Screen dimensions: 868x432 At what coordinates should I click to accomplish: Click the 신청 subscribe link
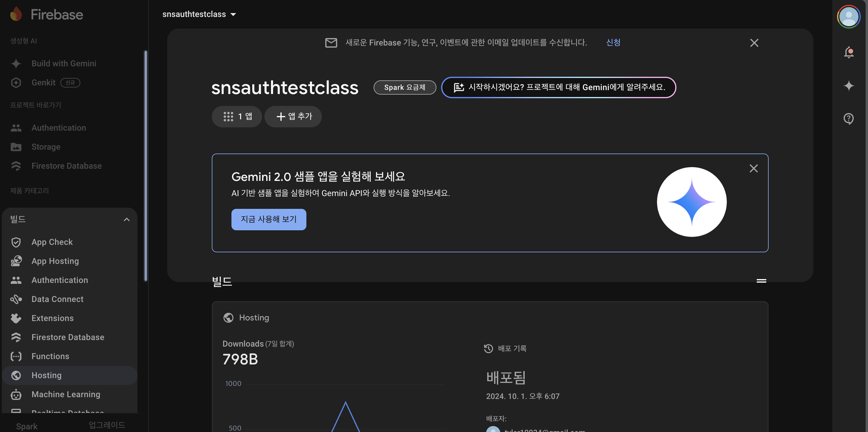(613, 43)
